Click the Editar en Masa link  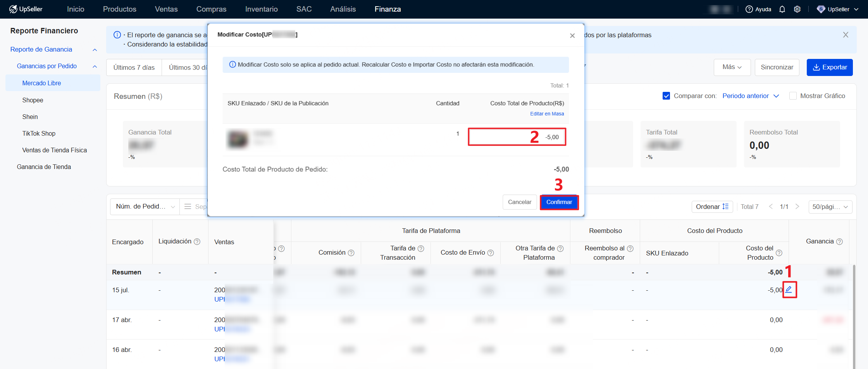tap(547, 114)
